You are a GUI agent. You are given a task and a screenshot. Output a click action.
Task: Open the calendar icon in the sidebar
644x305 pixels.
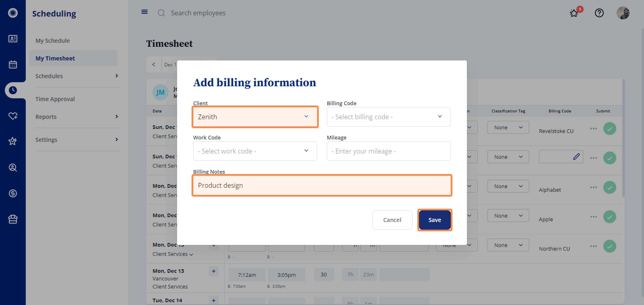coord(13,64)
